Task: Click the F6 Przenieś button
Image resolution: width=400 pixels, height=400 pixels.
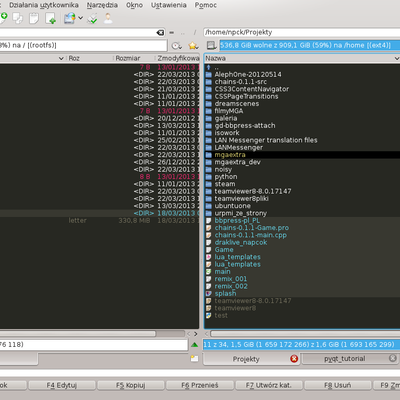Action: coord(200,385)
